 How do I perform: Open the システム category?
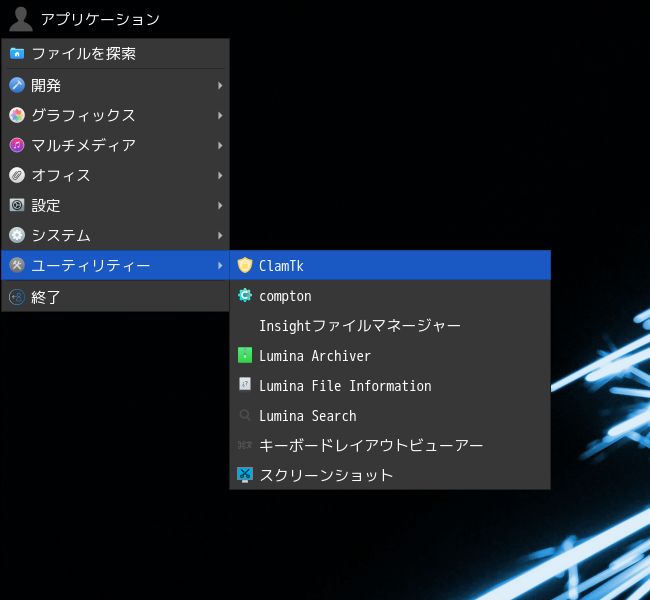tap(116, 235)
